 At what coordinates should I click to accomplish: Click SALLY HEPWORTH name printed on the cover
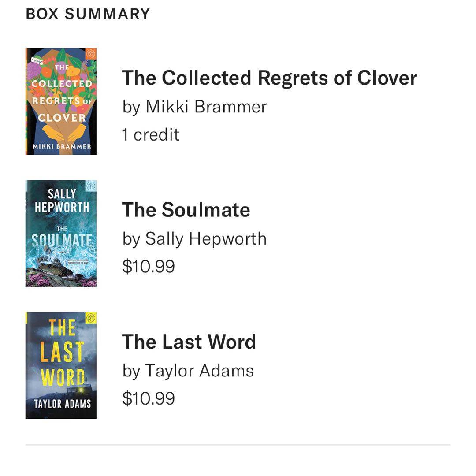(62, 201)
